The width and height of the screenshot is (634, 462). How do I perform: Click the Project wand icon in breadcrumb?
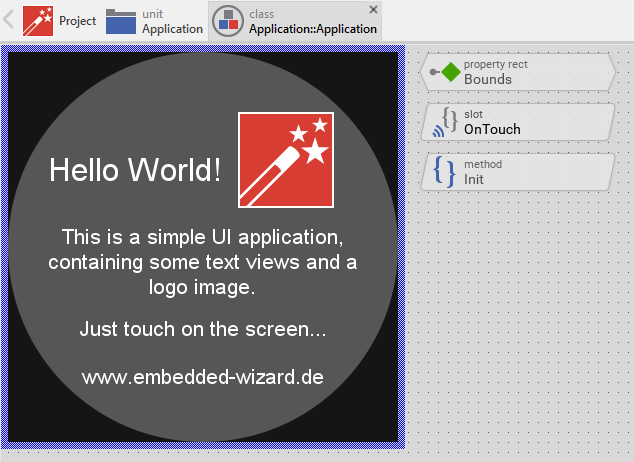tap(38, 21)
